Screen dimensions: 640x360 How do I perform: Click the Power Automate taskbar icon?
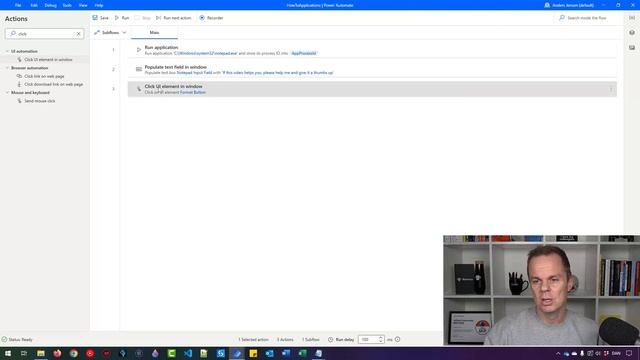pos(237,353)
